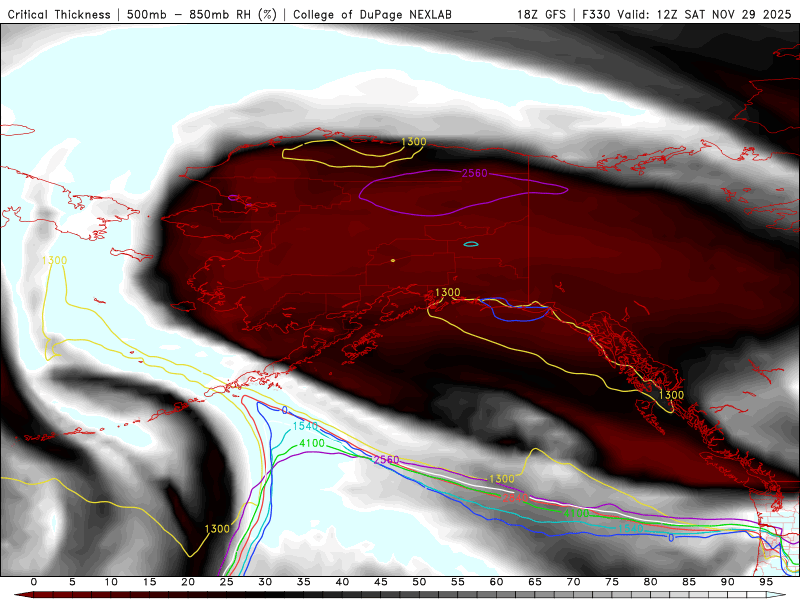
Task: Click the "500mb – 850mb RH (%)" header label
Action: pyautogui.click(x=202, y=15)
